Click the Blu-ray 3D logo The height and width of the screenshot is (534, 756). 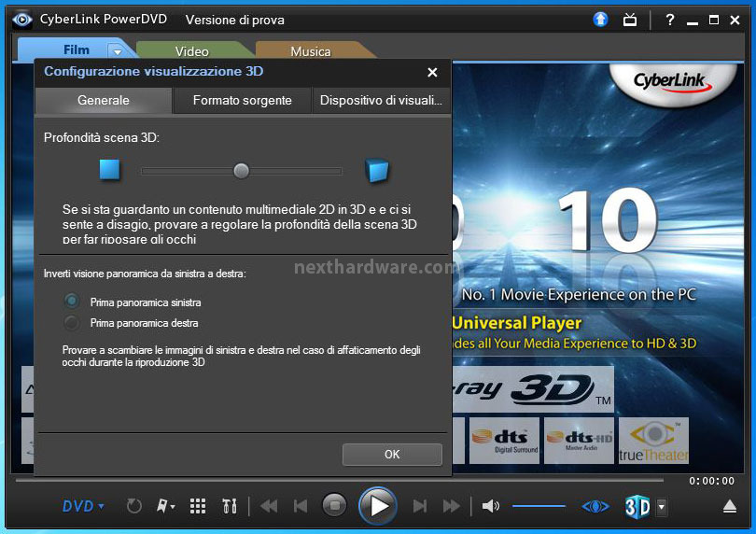[533, 389]
